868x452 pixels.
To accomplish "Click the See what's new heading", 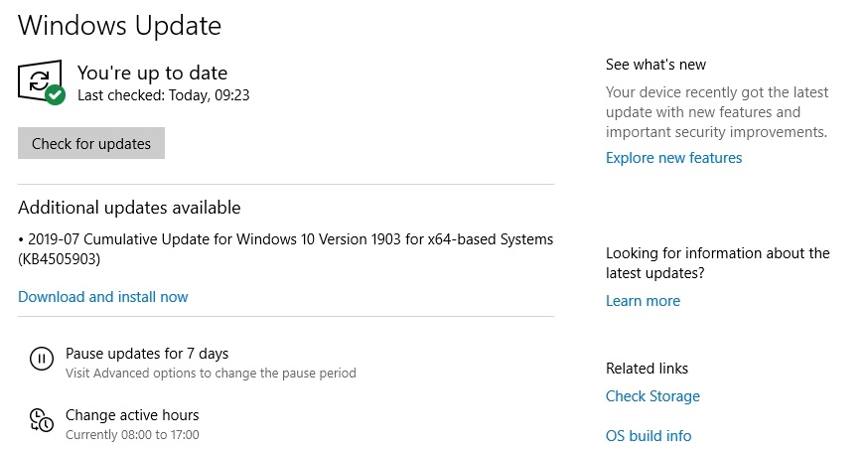I will 655,65.
